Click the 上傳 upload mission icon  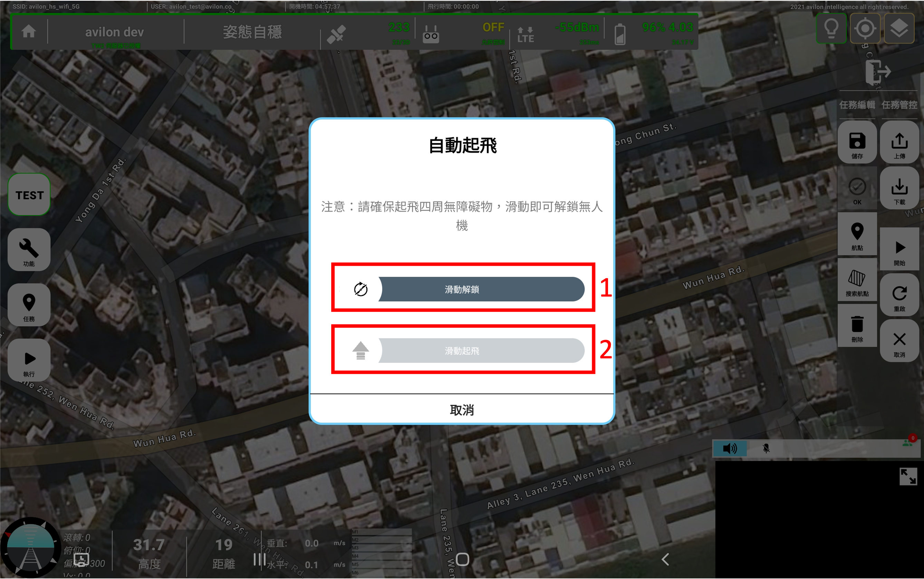(x=899, y=143)
